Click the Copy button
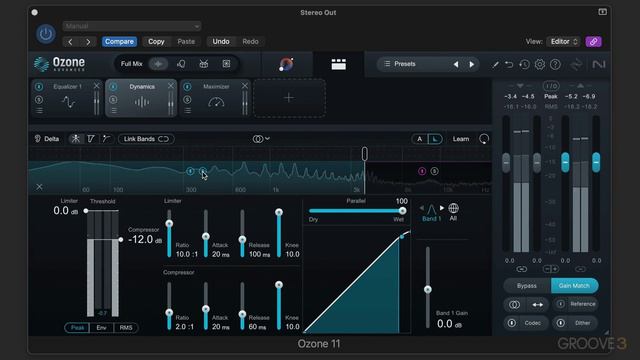The height and width of the screenshot is (360, 640). click(156, 42)
